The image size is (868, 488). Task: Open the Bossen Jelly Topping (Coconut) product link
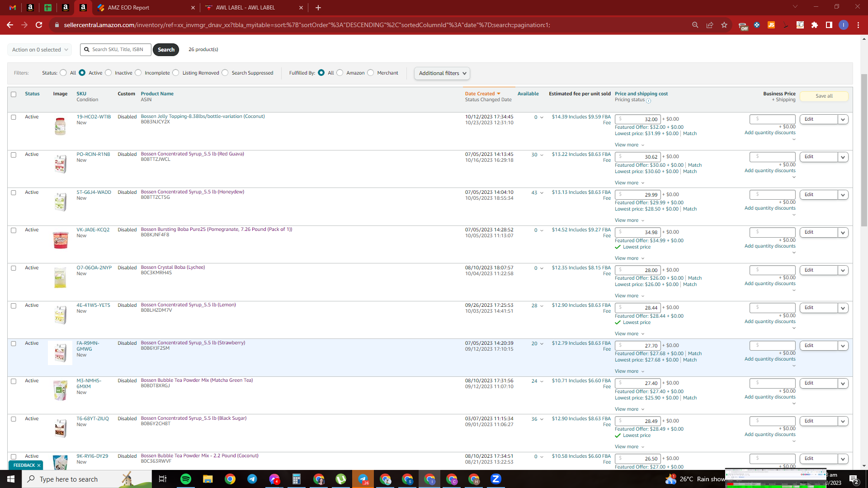click(203, 117)
